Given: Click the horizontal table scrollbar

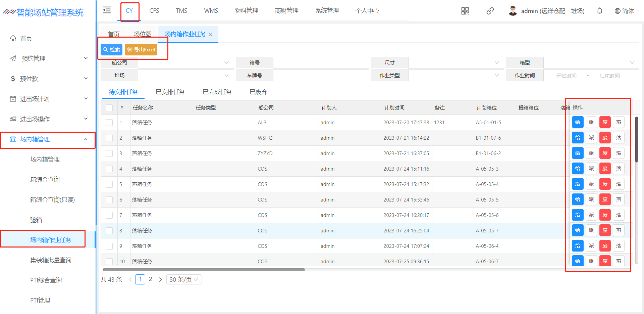Looking at the screenshot, I should tap(204, 269).
